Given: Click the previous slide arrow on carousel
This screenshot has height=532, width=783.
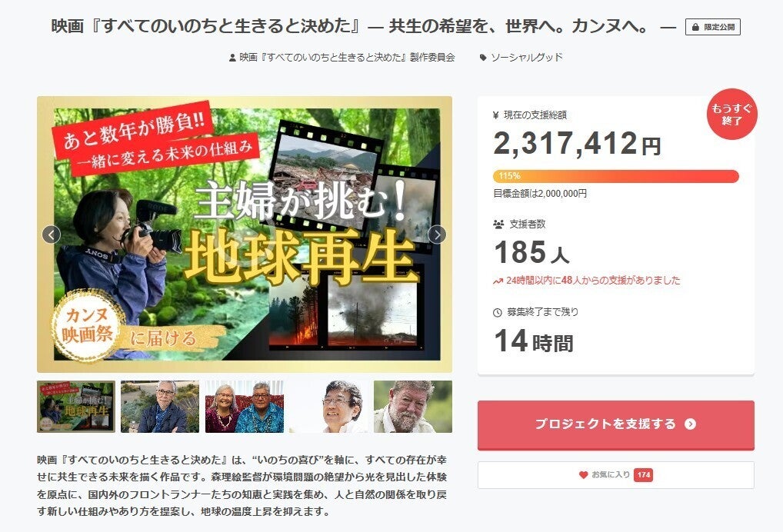Looking at the screenshot, I should pyautogui.click(x=52, y=234).
